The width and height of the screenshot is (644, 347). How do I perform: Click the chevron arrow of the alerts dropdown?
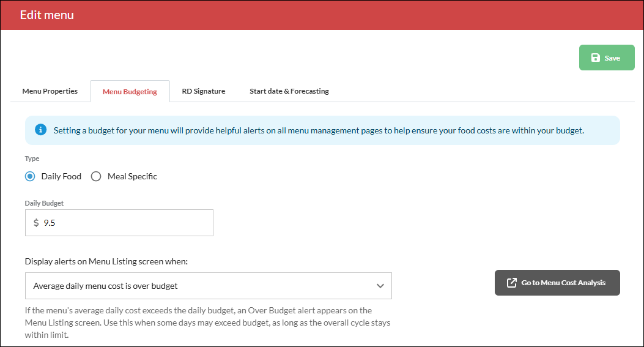380,286
